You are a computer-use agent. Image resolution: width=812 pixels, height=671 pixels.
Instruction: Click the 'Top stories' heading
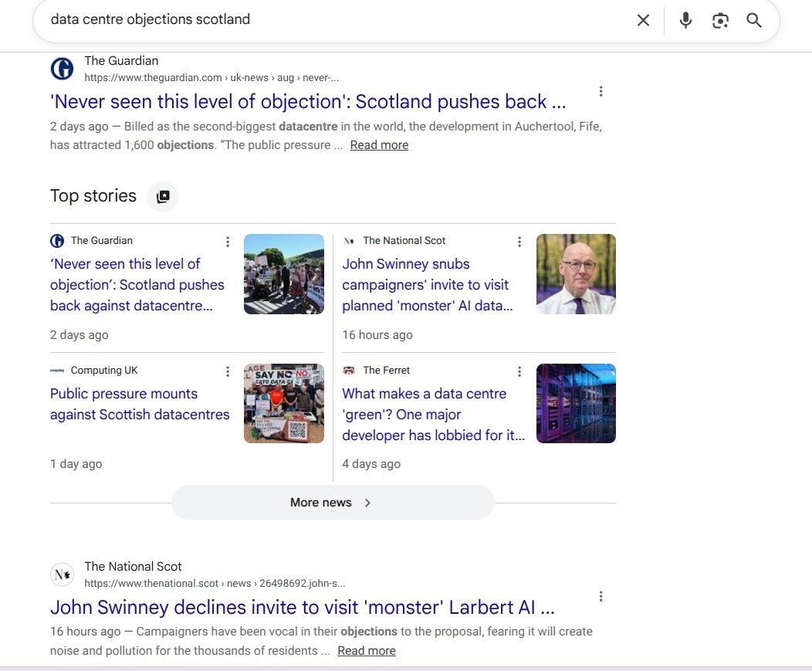(x=93, y=196)
